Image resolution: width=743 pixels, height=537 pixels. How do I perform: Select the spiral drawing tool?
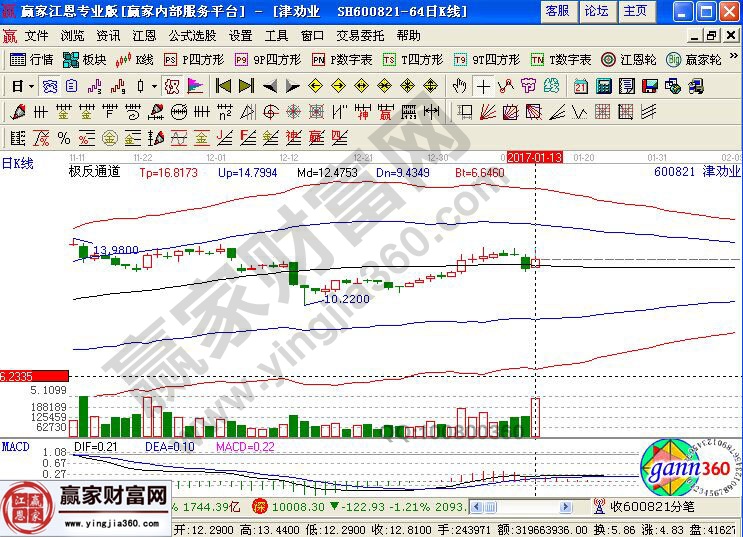click(133, 112)
